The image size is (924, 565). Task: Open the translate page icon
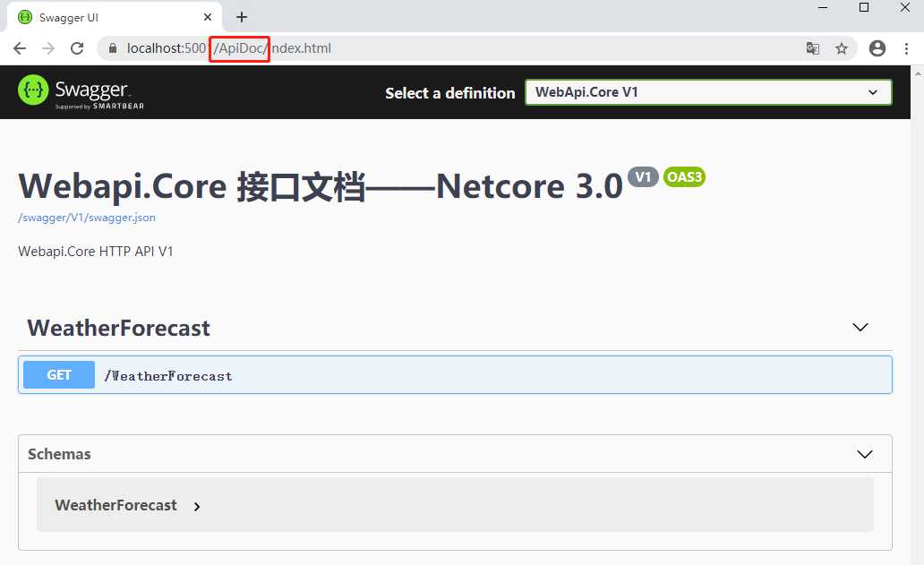[x=813, y=48]
